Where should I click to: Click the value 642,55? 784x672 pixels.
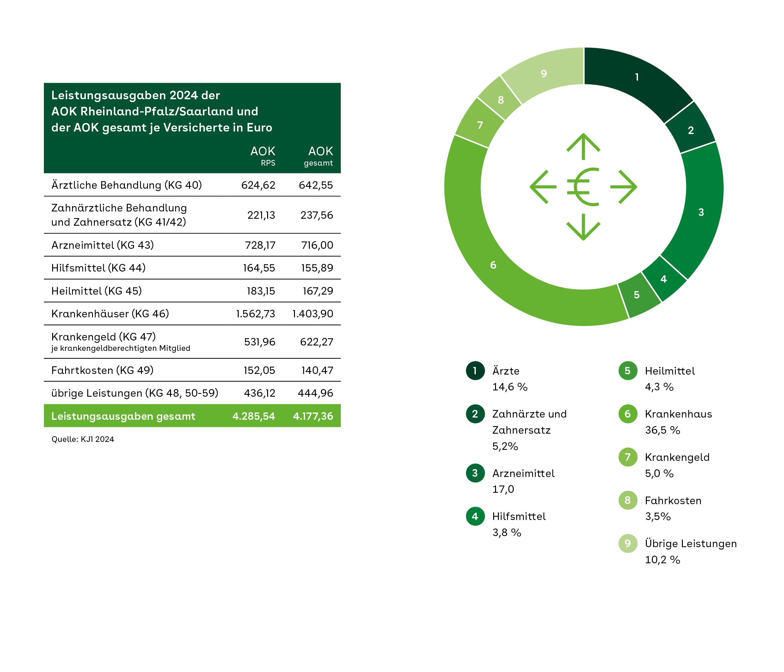point(315,185)
